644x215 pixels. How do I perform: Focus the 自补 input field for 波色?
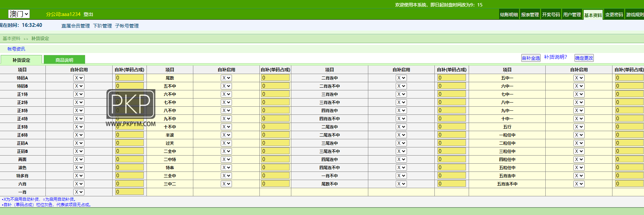tap(130, 167)
